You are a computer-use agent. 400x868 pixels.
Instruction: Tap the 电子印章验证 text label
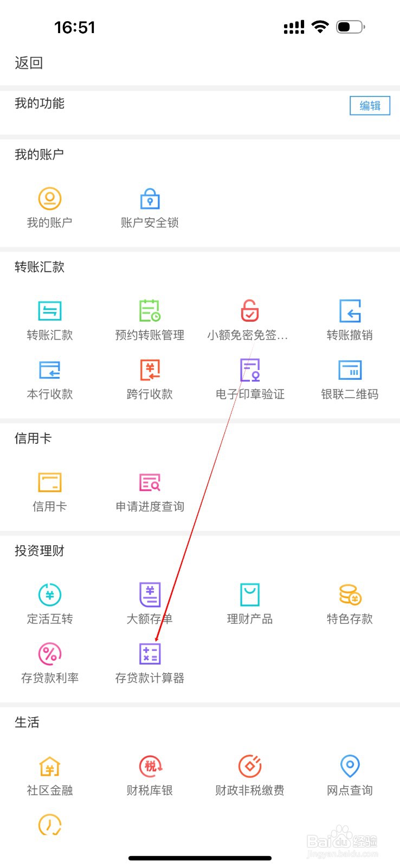pos(250,394)
